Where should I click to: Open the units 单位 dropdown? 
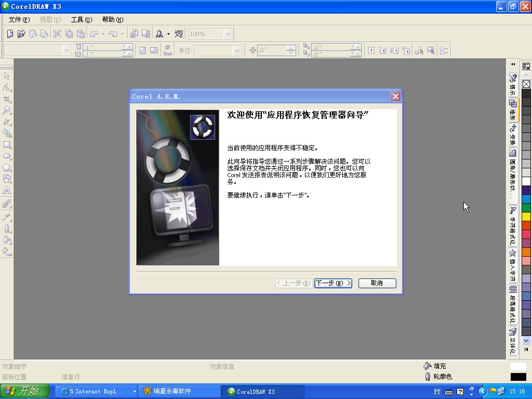click(237, 51)
